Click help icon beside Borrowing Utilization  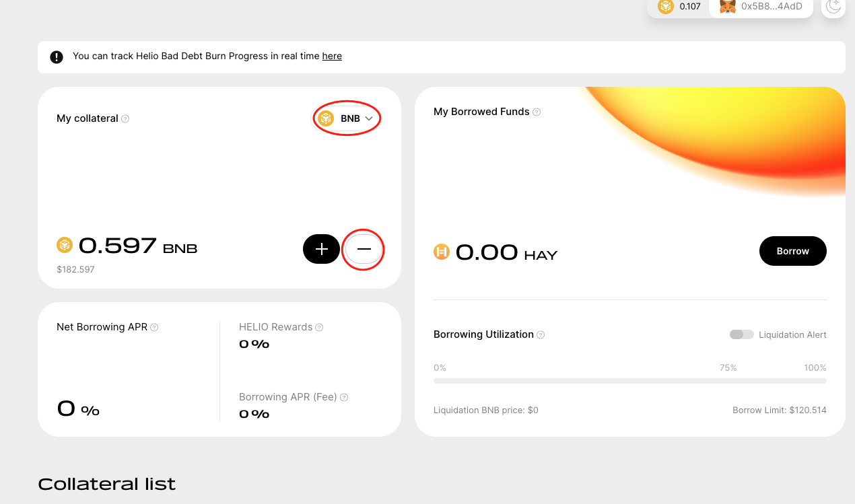(x=541, y=335)
